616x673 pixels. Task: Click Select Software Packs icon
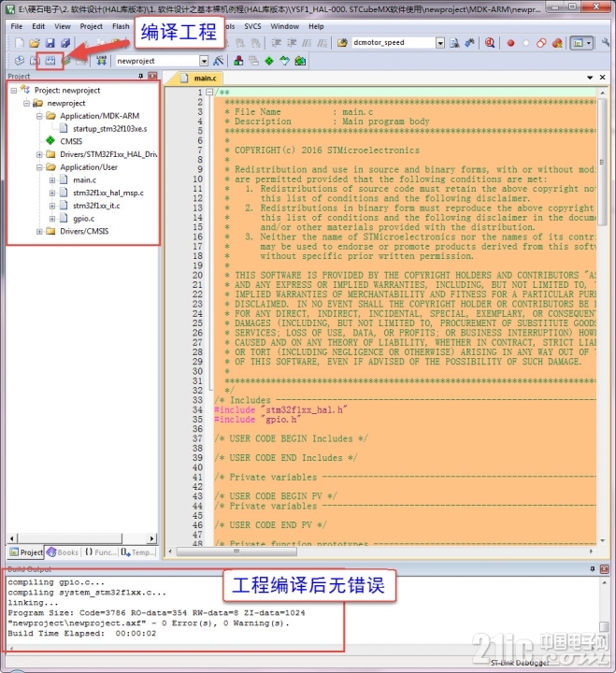tap(284, 61)
